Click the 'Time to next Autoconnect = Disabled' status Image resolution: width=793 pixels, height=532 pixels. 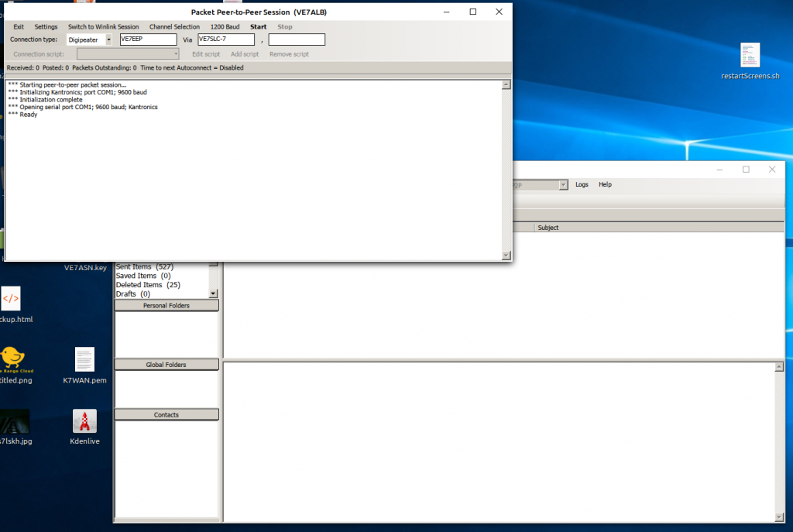click(192, 68)
